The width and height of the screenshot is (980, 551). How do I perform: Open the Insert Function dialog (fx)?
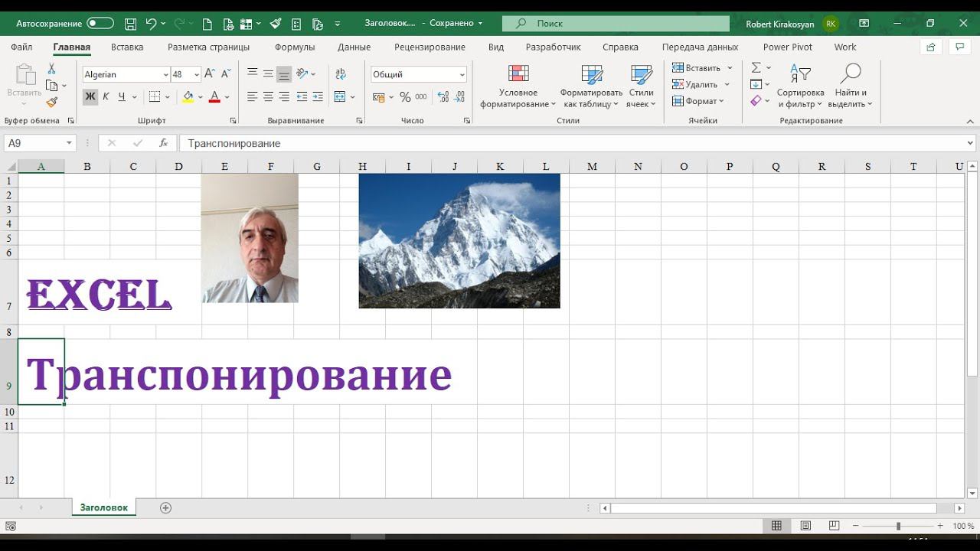pos(163,143)
